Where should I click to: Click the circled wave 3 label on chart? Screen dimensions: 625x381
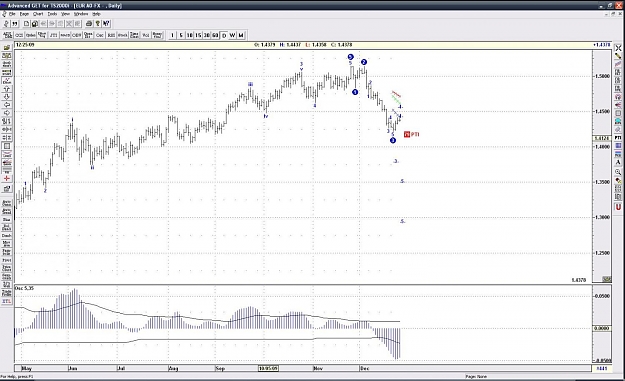[x=393, y=140]
